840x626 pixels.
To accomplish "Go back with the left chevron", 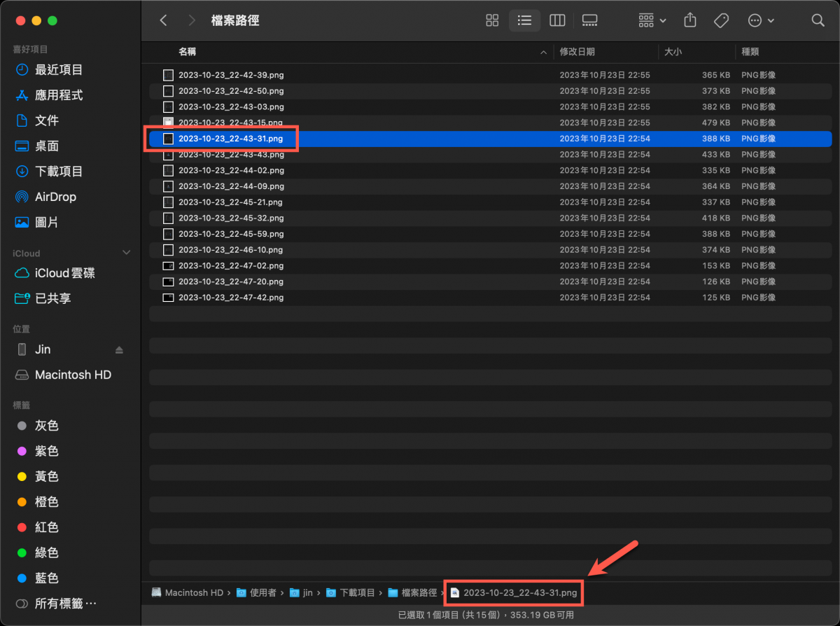I will (164, 20).
